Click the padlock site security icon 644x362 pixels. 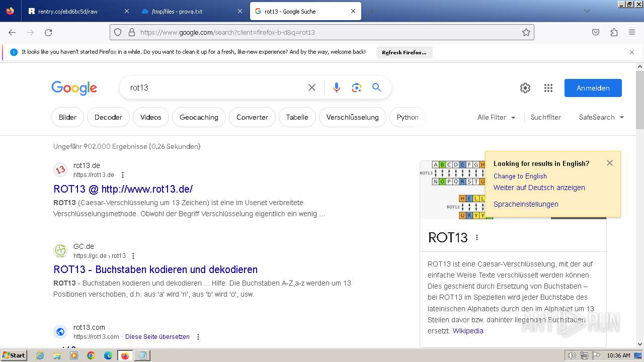click(x=132, y=32)
